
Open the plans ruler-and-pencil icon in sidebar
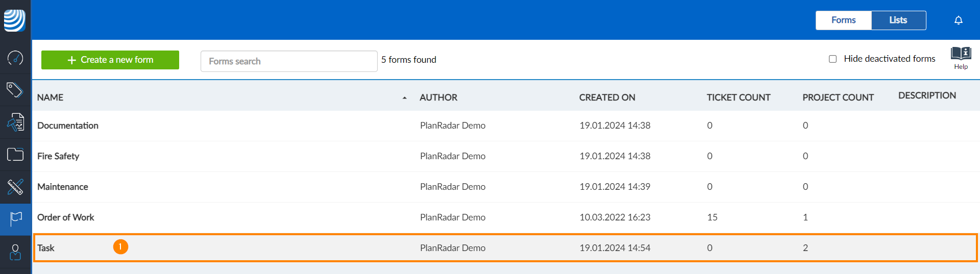[x=15, y=187]
